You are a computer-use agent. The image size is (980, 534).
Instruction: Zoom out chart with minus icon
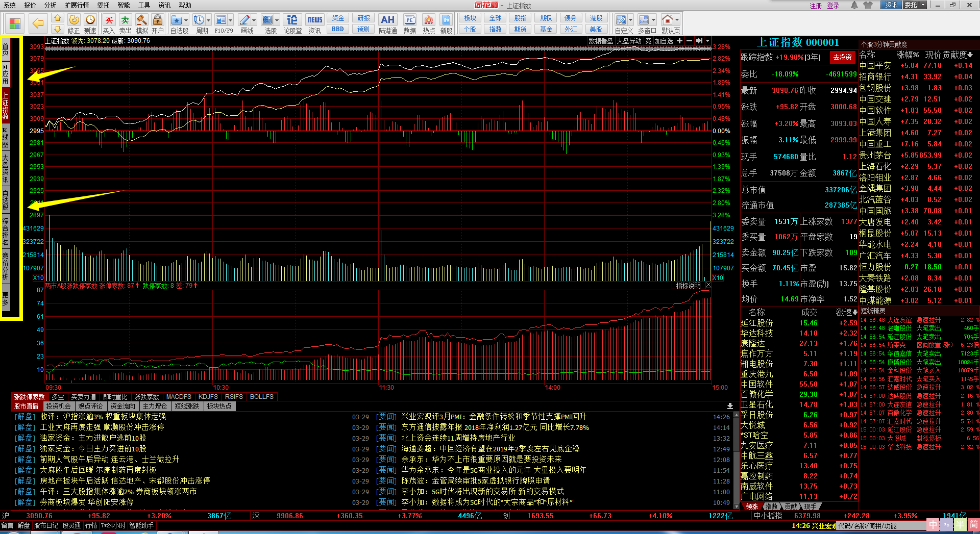click(690, 41)
